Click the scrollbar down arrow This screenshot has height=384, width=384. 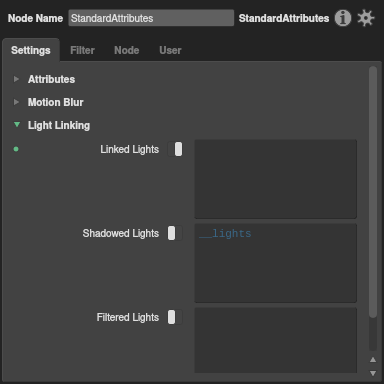click(373, 373)
